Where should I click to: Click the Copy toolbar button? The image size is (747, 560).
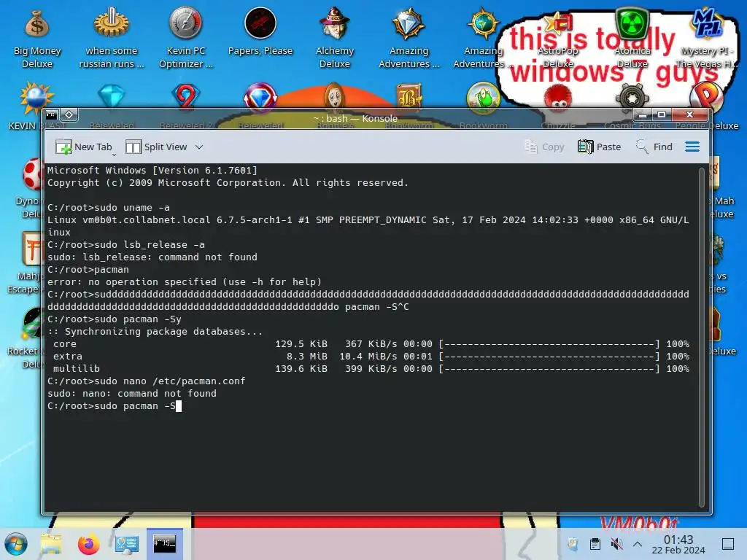(544, 147)
